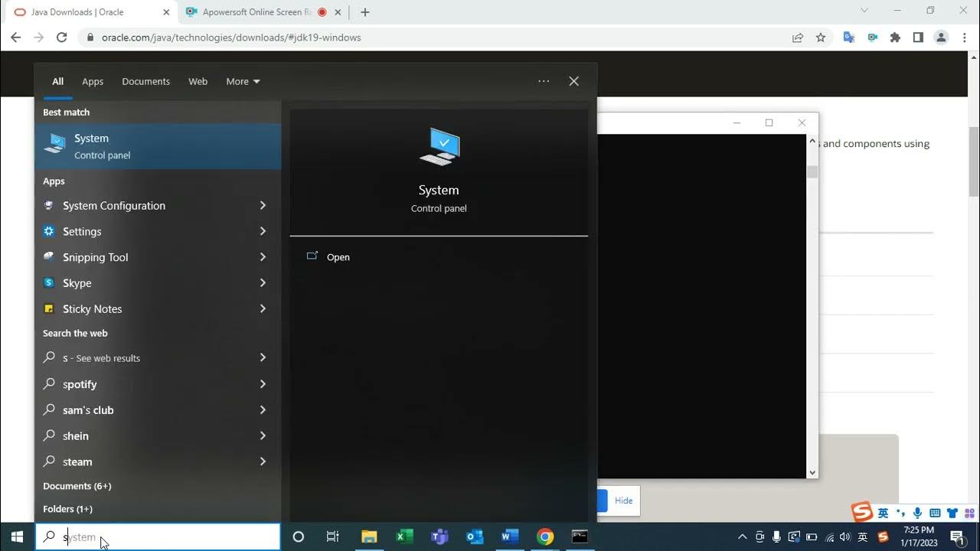Image resolution: width=980 pixels, height=551 pixels.
Task: Open clock and date in taskbar
Action: (x=919, y=536)
